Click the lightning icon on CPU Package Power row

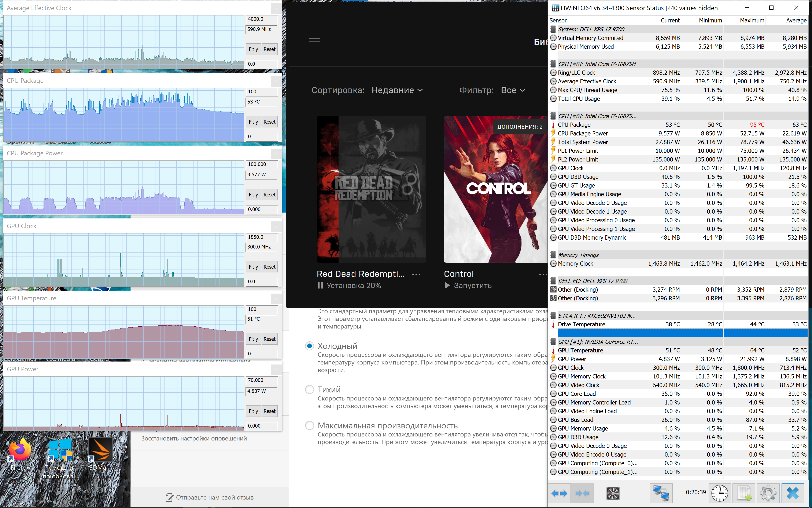click(553, 133)
